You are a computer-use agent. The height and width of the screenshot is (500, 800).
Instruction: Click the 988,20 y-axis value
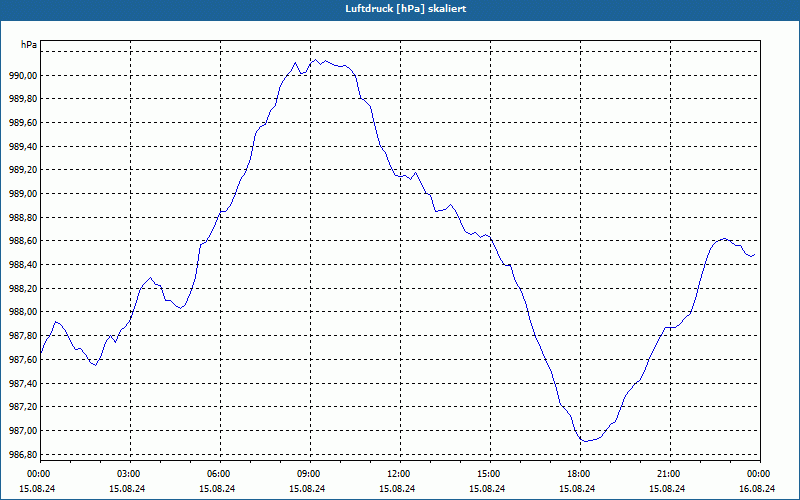point(23,288)
